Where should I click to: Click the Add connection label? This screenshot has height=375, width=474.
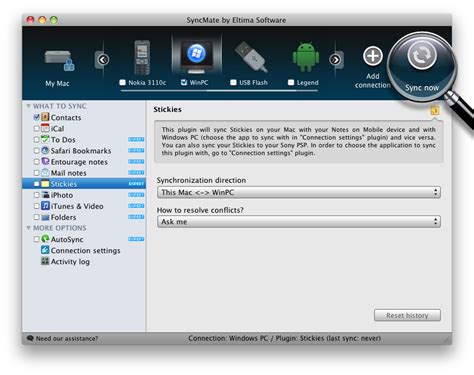click(373, 81)
